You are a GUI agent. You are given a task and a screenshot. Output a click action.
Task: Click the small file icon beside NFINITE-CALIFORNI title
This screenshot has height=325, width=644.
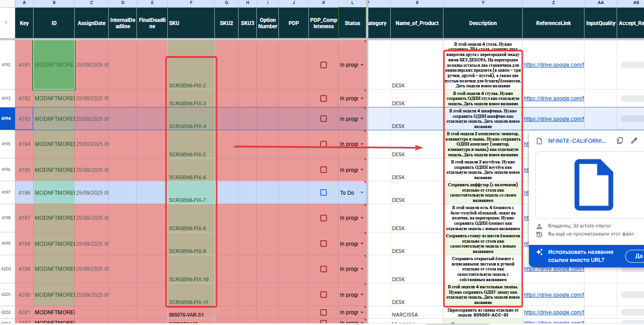539,141
